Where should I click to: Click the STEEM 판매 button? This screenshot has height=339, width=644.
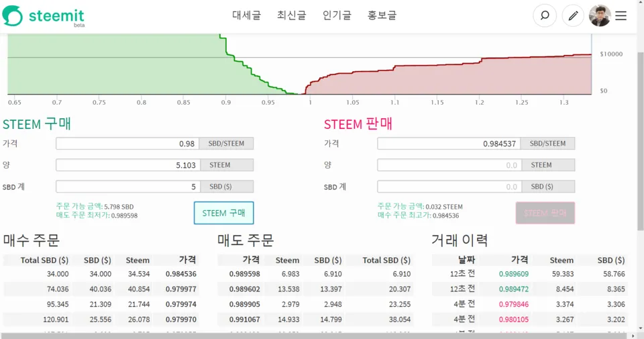tap(545, 213)
